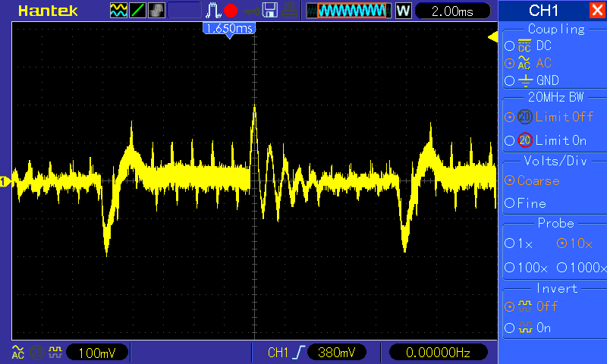607x364 pixels.
Task: Click the waveform memory overview bar
Action: [349, 11]
